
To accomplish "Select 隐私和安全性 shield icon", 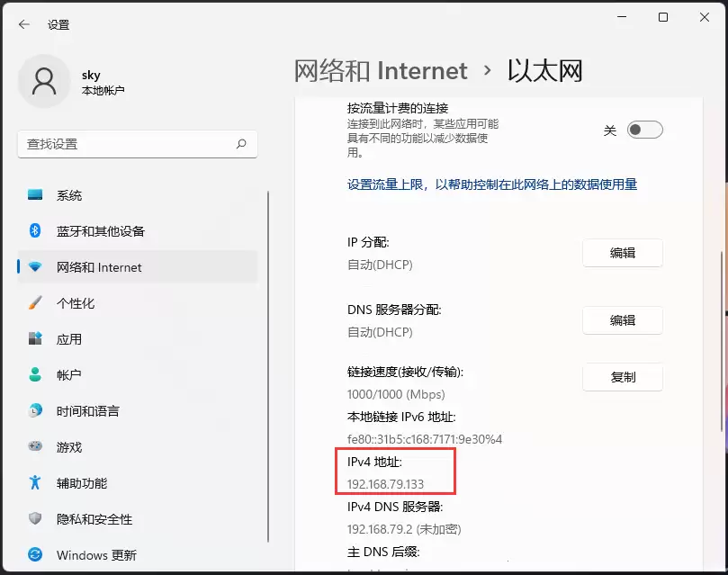I will pos(37,519).
